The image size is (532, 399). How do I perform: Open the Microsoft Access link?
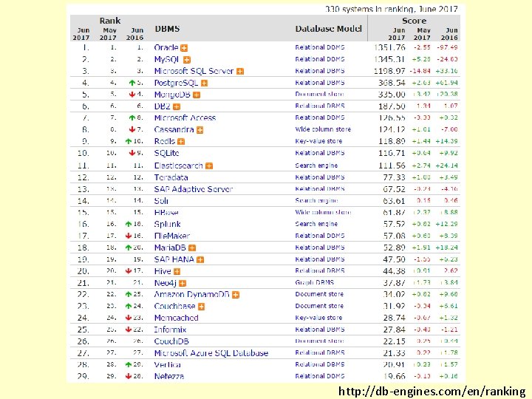click(x=185, y=117)
